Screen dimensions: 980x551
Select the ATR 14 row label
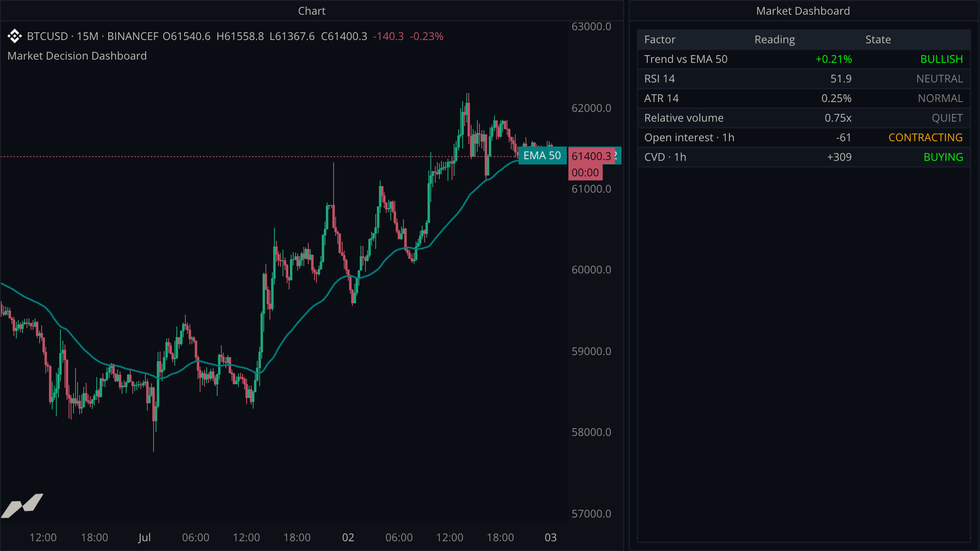pyautogui.click(x=661, y=98)
